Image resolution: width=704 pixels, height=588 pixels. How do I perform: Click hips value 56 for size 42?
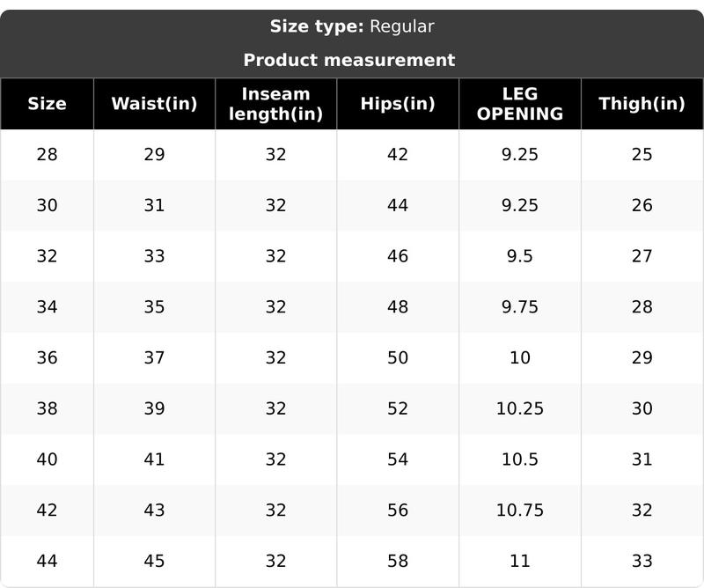tap(398, 511)
